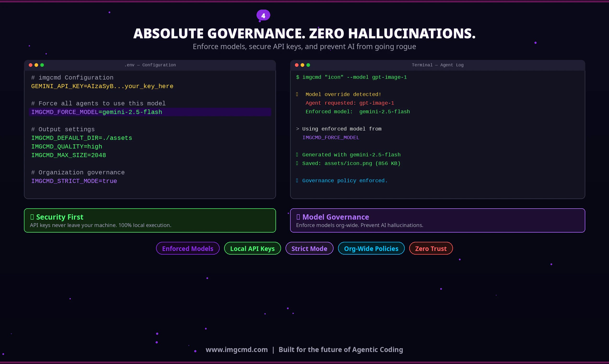This screenshot has height=364, width=609.
Task: Click red dot on .env Configuration window
Action: tap(30, 65)
